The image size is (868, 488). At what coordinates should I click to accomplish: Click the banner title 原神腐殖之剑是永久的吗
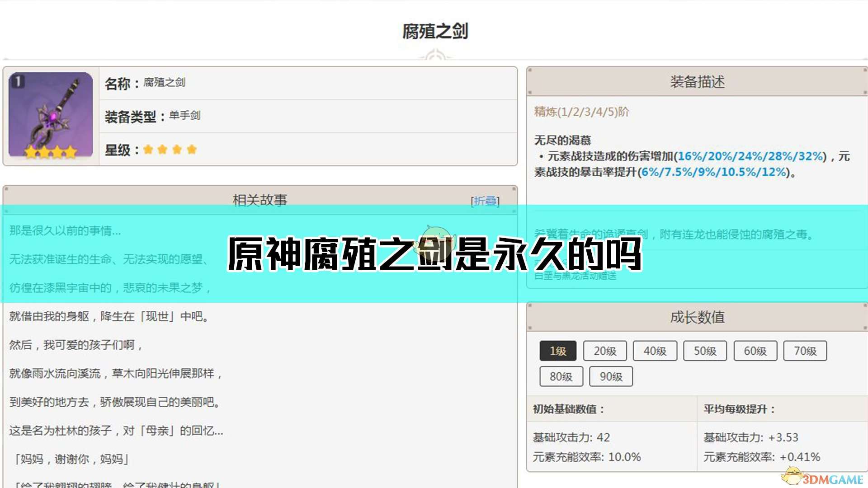click(434, 254)
